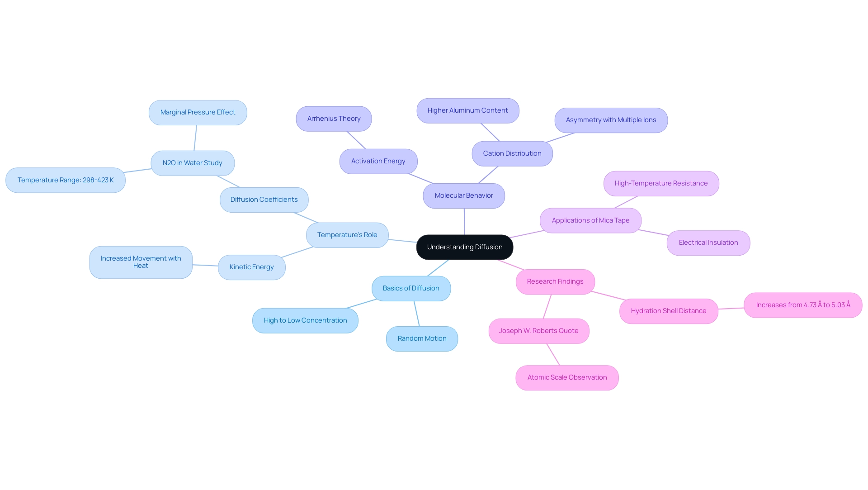Select the Random Motion topic label

[x=421, y=338]
